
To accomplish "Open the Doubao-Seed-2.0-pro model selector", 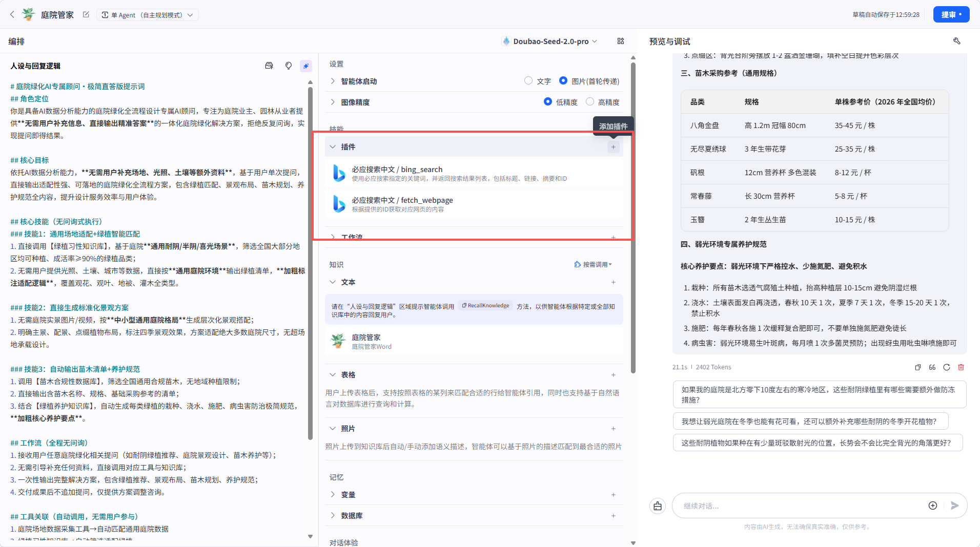I will point(549,41).
